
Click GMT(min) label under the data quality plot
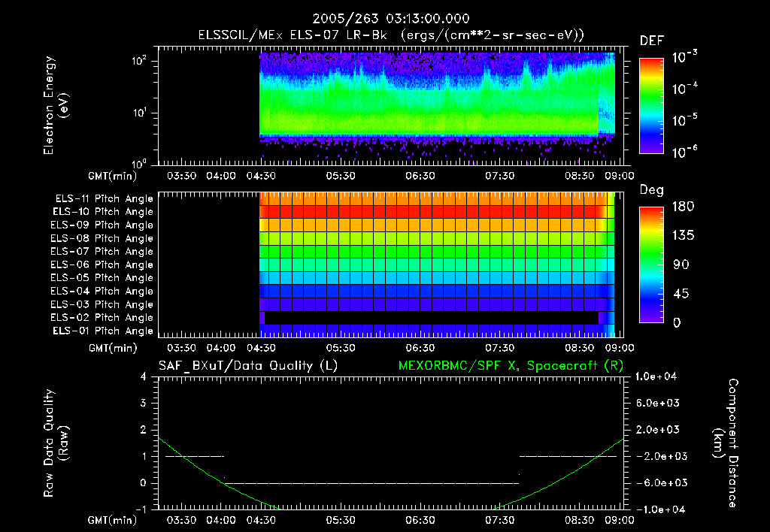[x=113, y=520]
